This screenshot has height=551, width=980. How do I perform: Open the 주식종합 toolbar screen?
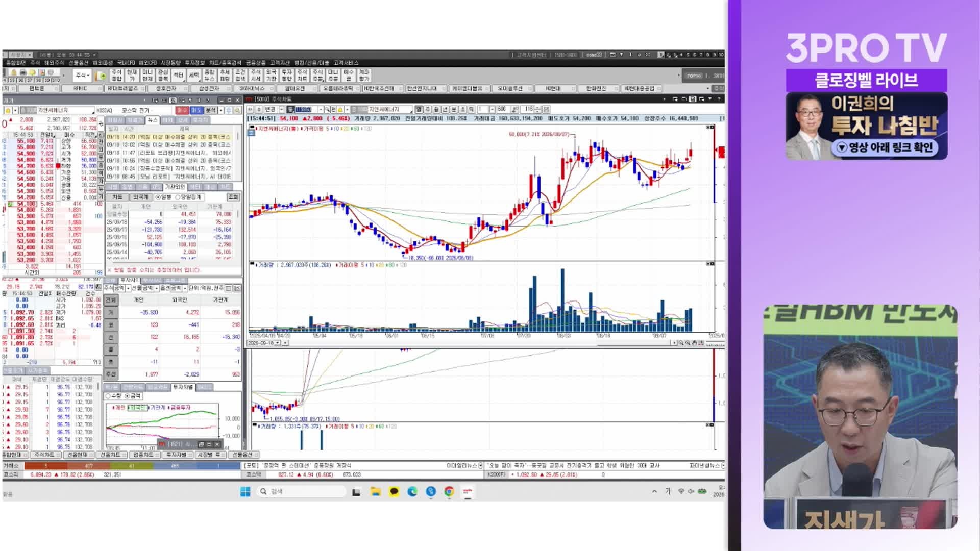(x=116, y=76)
